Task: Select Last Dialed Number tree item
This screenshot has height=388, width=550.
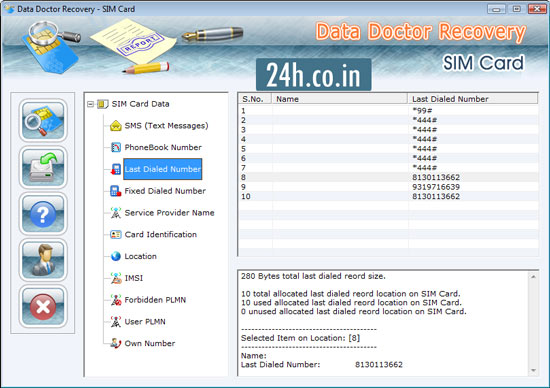Action: [x=163, y=169]
